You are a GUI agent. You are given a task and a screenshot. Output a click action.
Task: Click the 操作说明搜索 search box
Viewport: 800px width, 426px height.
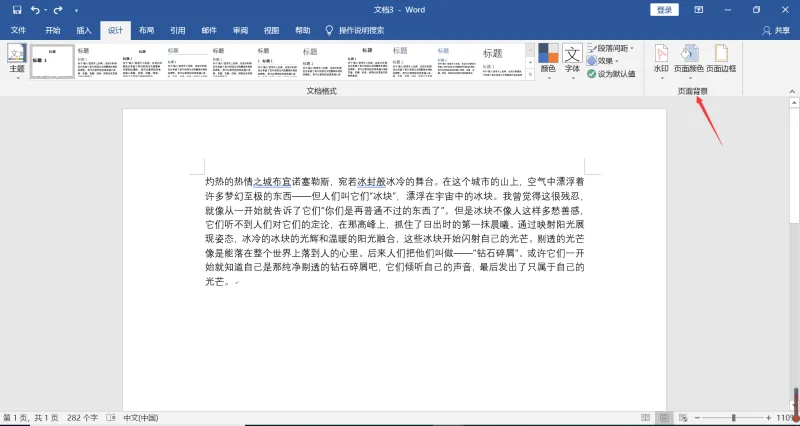[x=355, y=31]
